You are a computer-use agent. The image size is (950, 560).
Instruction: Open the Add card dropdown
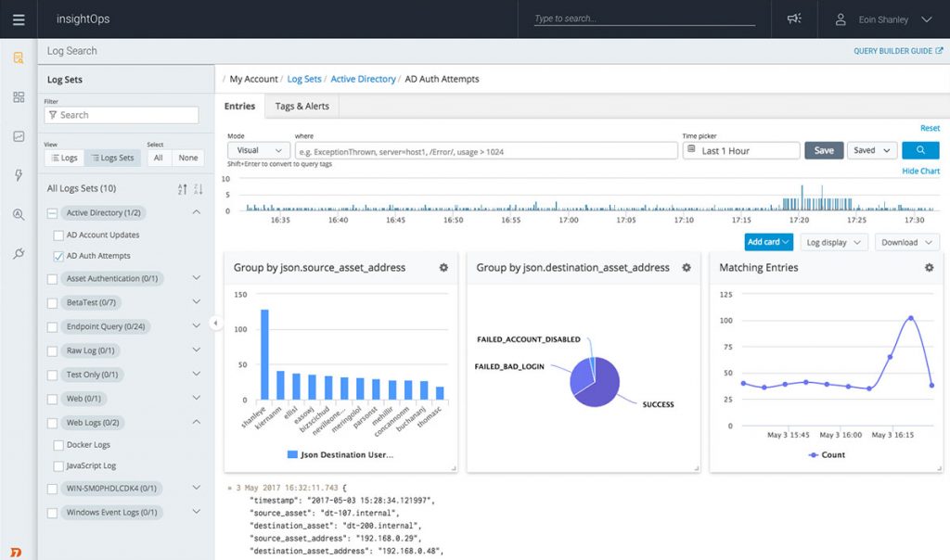coord(768,242)
